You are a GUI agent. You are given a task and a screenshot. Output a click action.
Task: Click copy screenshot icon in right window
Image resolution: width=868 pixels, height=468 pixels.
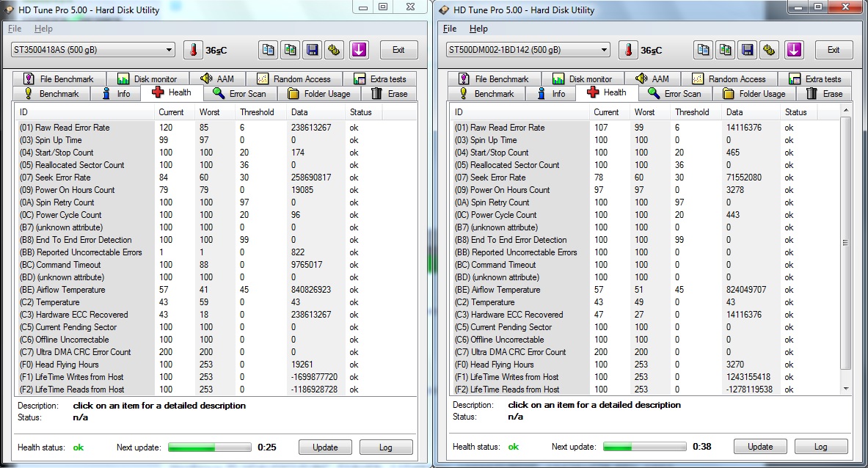725,50
